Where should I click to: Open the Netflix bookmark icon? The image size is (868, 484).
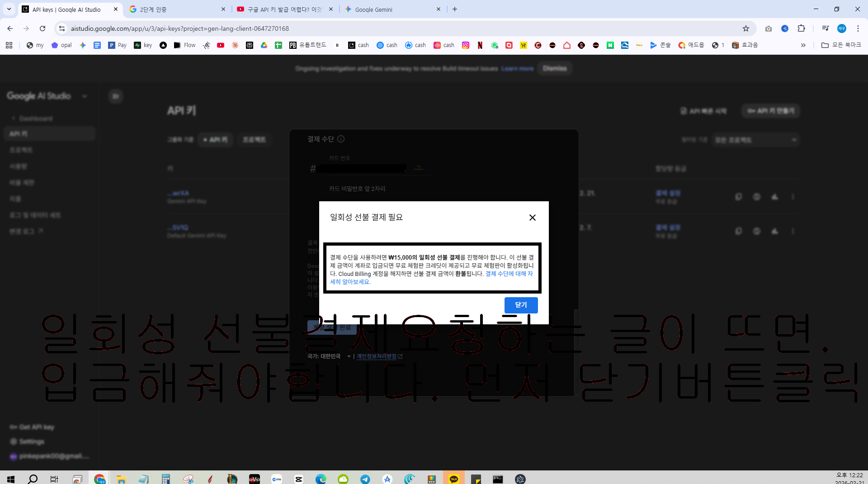tap(480, 45)
